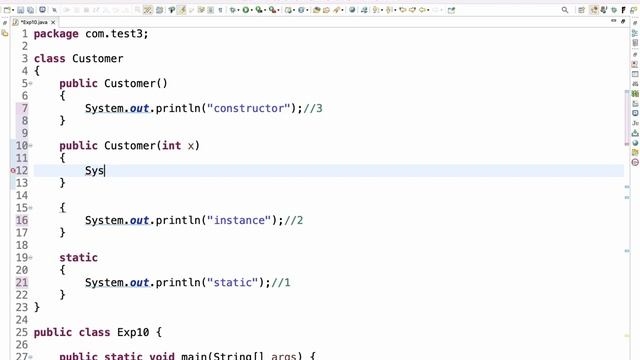Open the Coverage dropdown arrow
This screenshot has width=640, height=360.
tap(265, 11)
